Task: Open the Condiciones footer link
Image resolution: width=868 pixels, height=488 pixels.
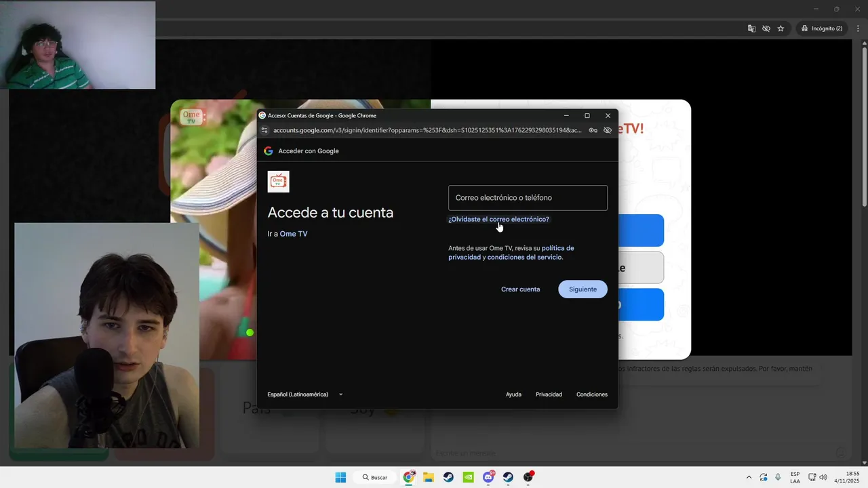Action: click(592, 394)
